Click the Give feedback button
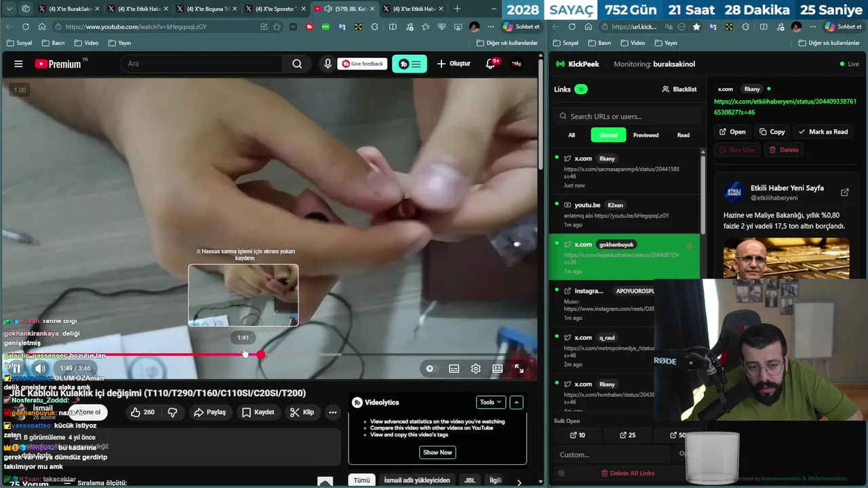The height and width of the screenshot is (488, 868). pyautogui.click(x=363, y=64)
